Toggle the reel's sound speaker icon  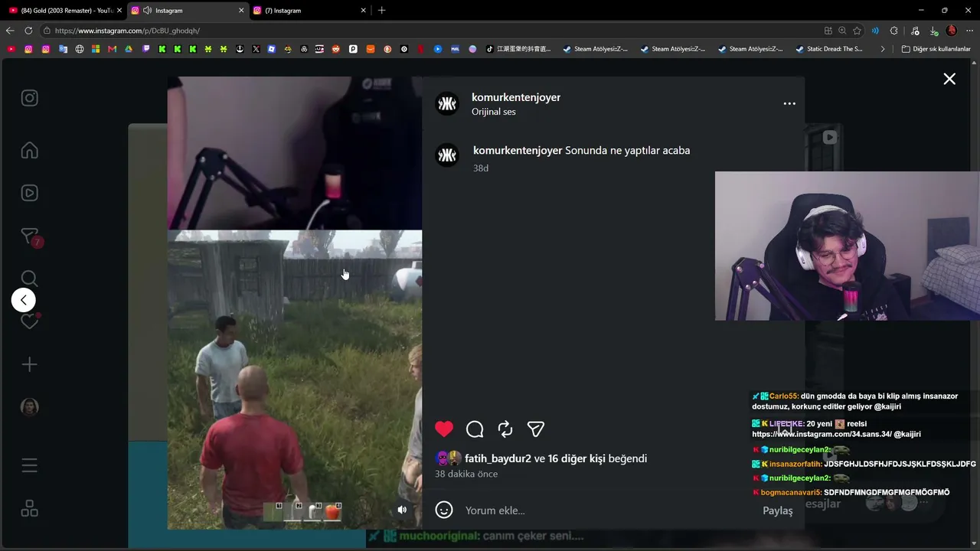pos(402,510)
